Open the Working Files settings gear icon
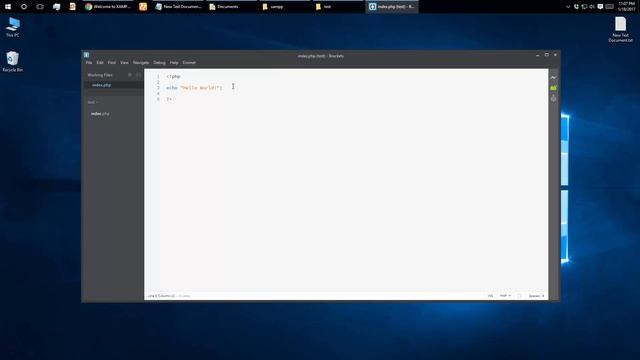Image resolution: width=640 pixels, height=360 pixels. pyautogui.click(x=130, y=75)
